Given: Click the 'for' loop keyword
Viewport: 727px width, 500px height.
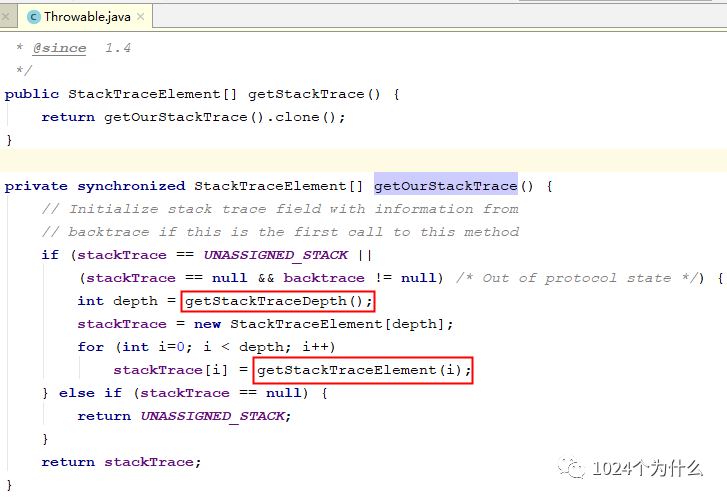Looking at the screenshot, I should [x=91, y=347].
